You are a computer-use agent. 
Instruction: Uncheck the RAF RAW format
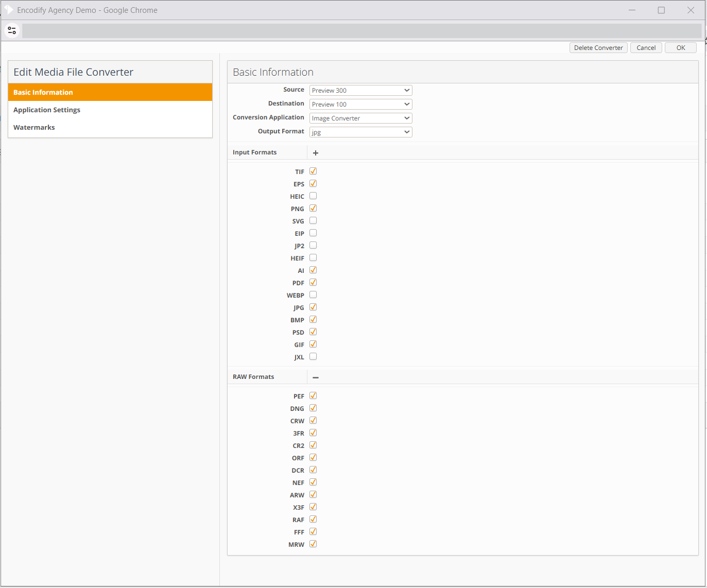[313, 519]
